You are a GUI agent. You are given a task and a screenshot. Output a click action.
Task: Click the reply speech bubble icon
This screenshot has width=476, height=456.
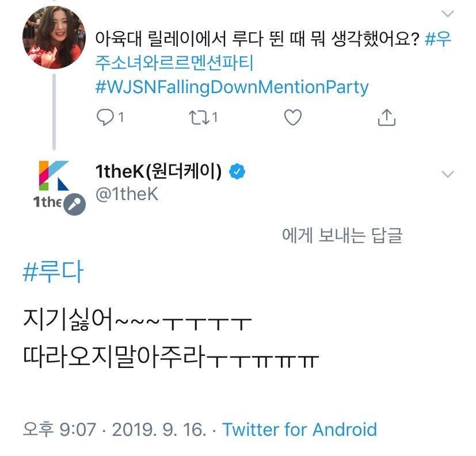104,117
